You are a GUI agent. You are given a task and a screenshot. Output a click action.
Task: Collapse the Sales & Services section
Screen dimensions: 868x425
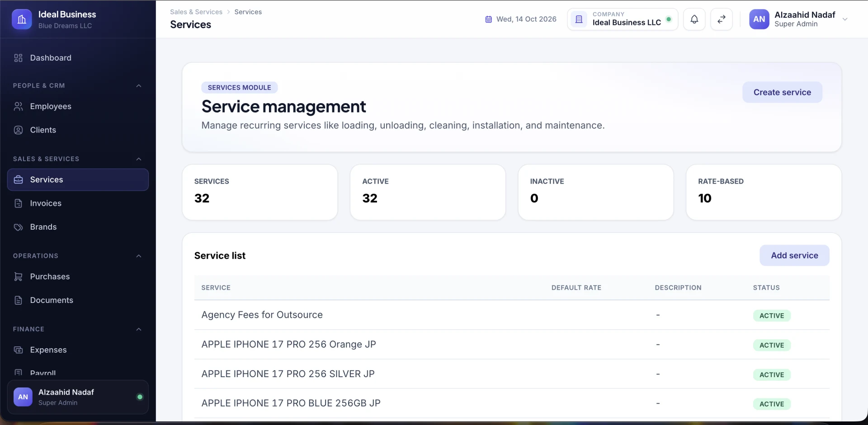139,159
